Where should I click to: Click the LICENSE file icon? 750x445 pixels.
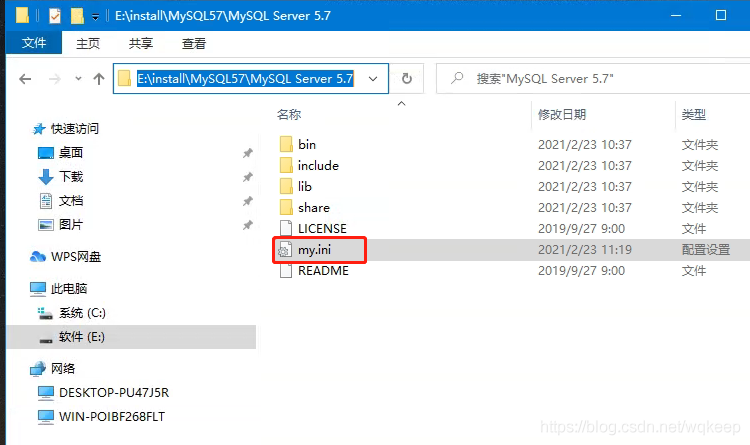(x=286, y=228)
